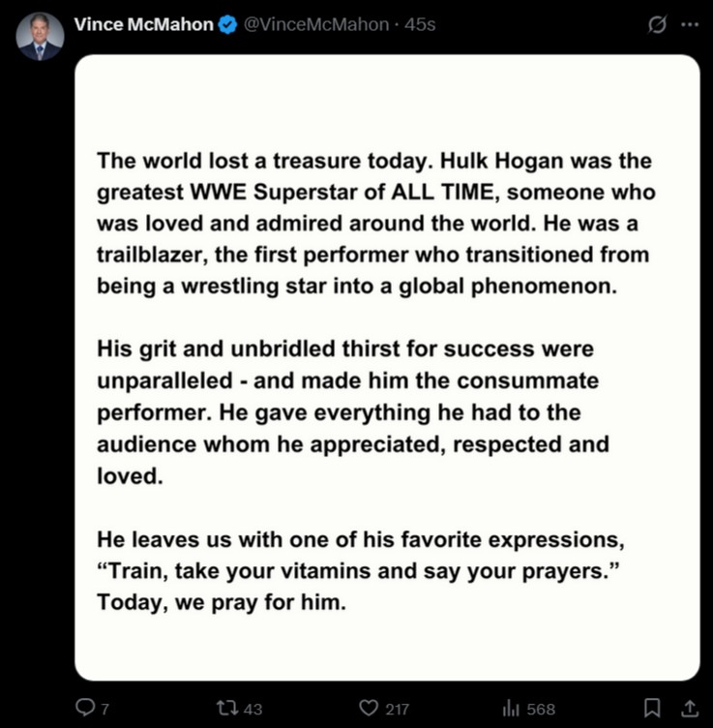Open view analytics bar chart icon
This screenshot has height=728, width=713.
click(x=511, y=708)
